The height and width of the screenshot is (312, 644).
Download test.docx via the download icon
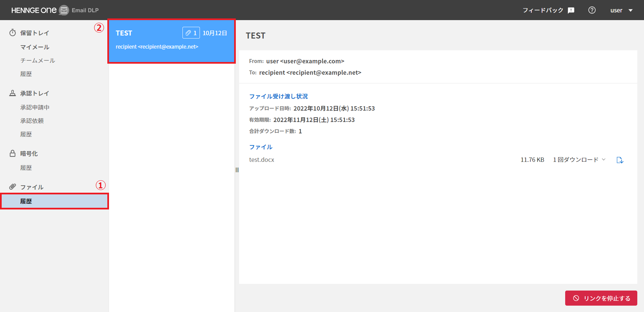[620, 160]
